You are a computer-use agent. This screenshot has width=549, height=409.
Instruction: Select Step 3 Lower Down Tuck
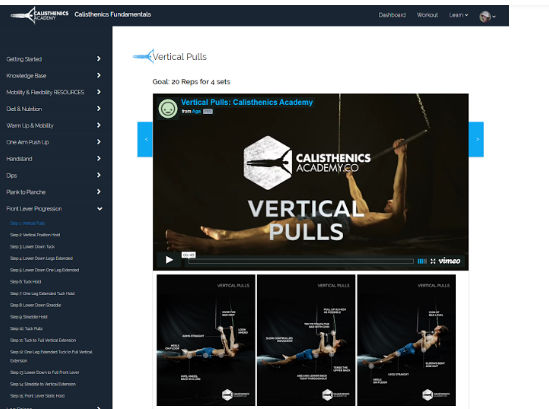pos(32,247)
